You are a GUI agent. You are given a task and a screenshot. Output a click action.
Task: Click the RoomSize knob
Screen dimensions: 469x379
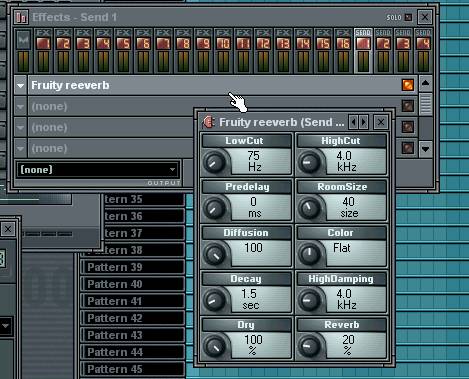pos(309,208)
